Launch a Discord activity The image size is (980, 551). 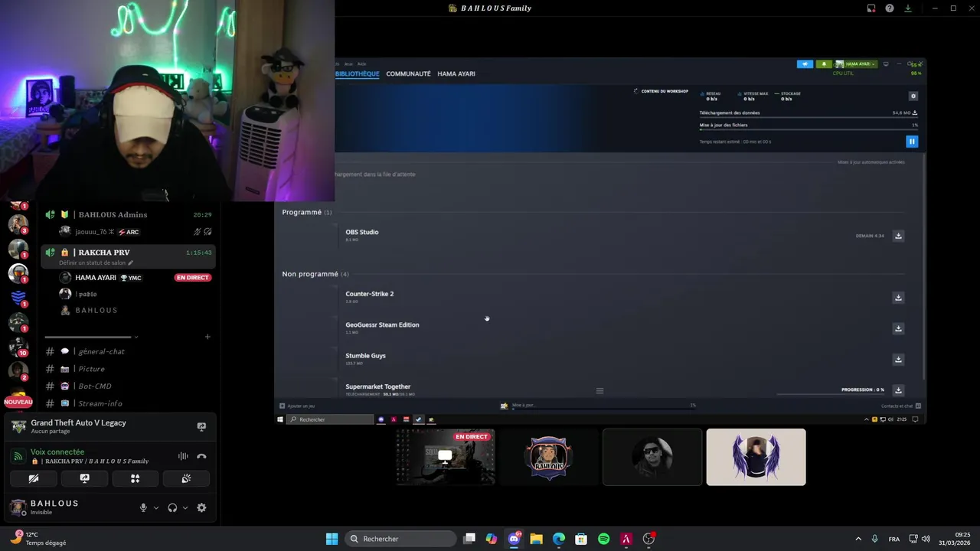135,478
